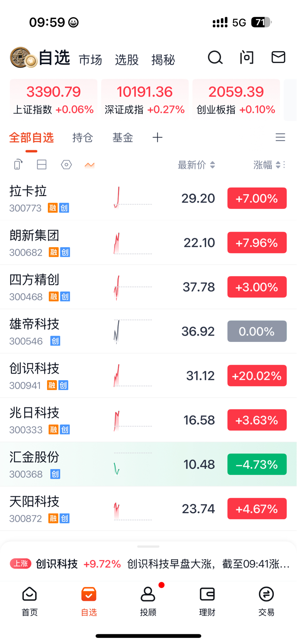Open the mail envelope icon
297x644 pixels.
tap(278, 57)
